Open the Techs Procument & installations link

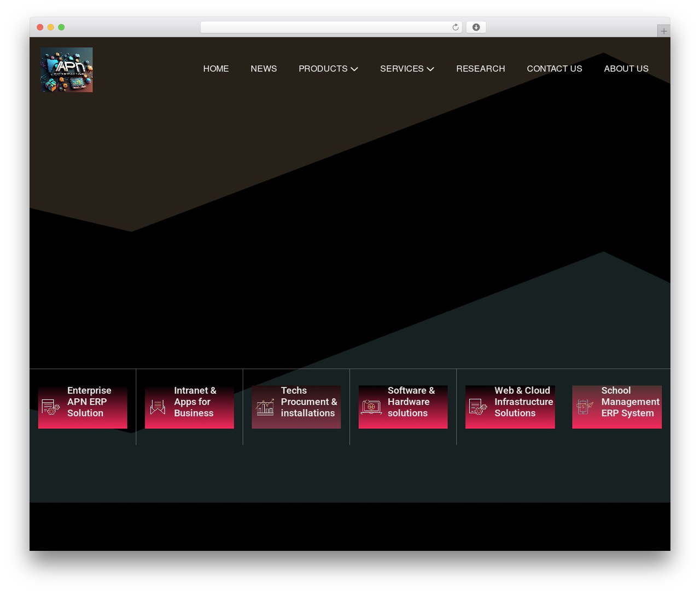[309, 402]
